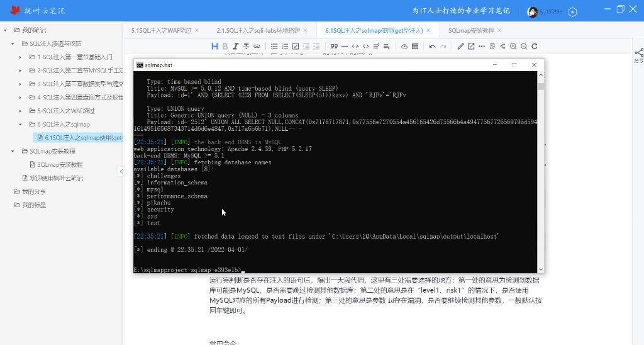Insert a block quote
644x345 pixels.
(334, 47)
